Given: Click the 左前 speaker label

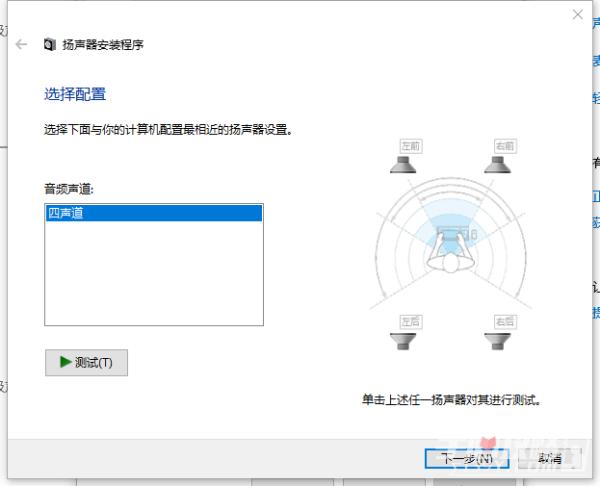Looking at the screenshot, I should click(410, 145).
